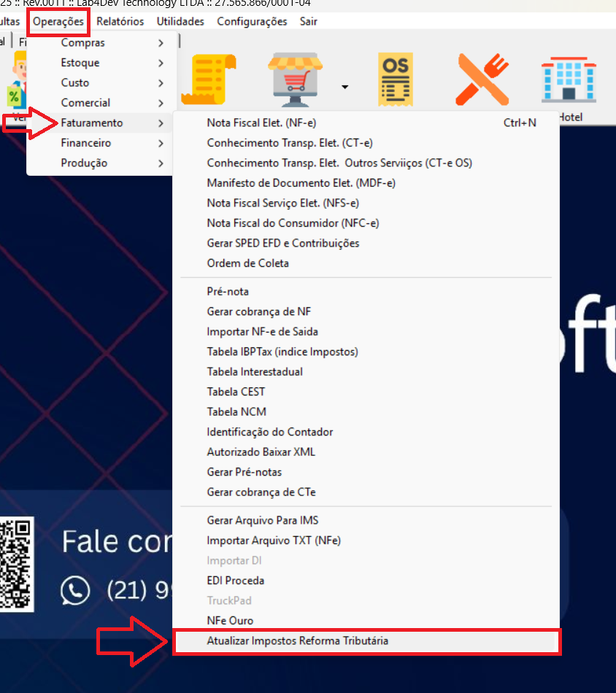Open the Operações menu

tap(58, 21)
